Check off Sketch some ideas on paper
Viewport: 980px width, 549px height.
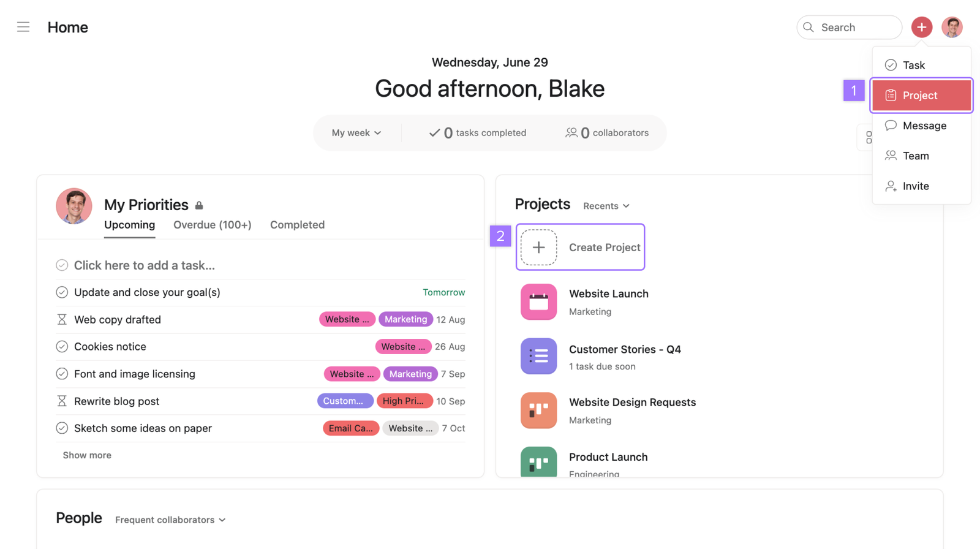[x=62, y=428]
